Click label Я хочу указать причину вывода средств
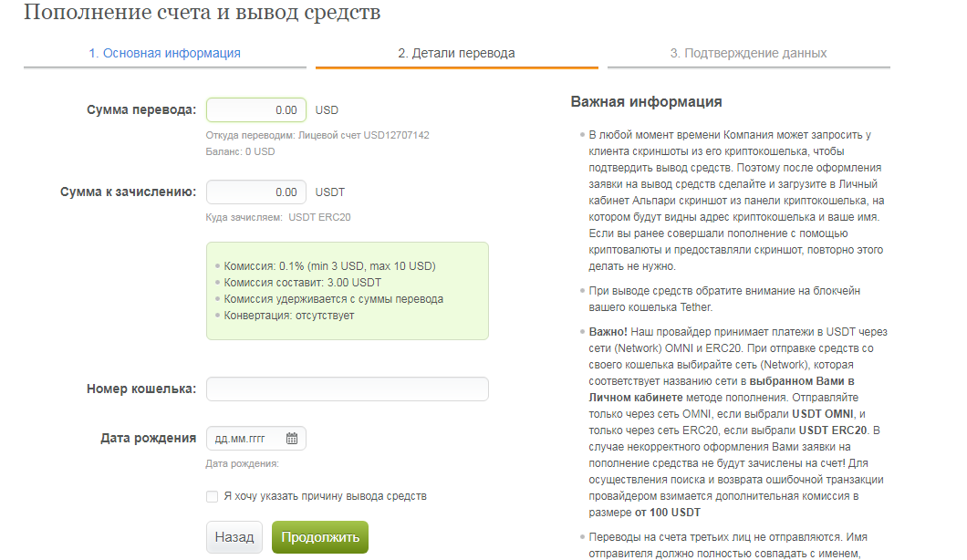 click(325, 496)
